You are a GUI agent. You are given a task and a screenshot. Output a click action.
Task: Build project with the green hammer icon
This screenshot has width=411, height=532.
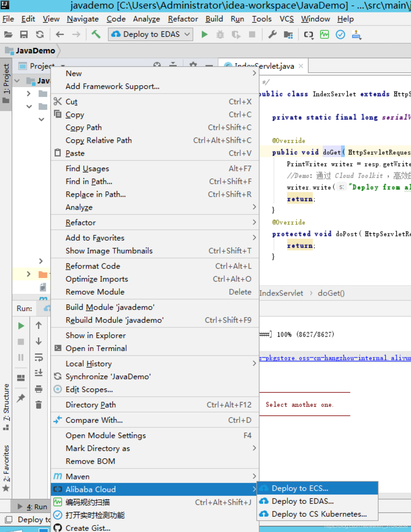96,34
